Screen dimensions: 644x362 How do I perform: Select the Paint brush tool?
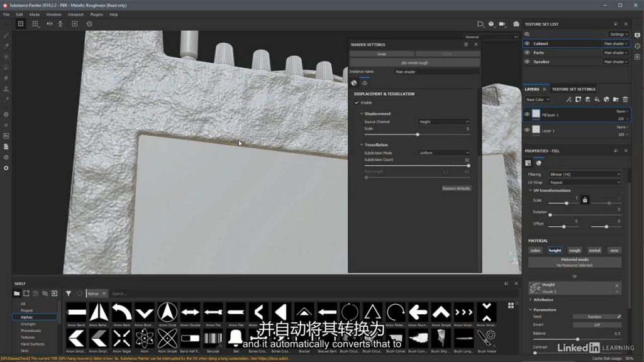pos(6,36)
